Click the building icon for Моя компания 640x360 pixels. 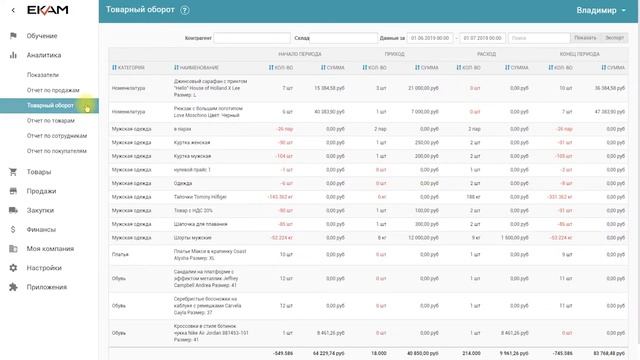(13, 249)
